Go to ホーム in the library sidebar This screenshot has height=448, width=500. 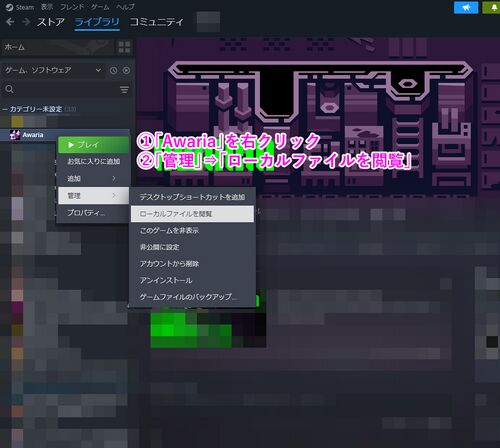[x=57, y=47]
